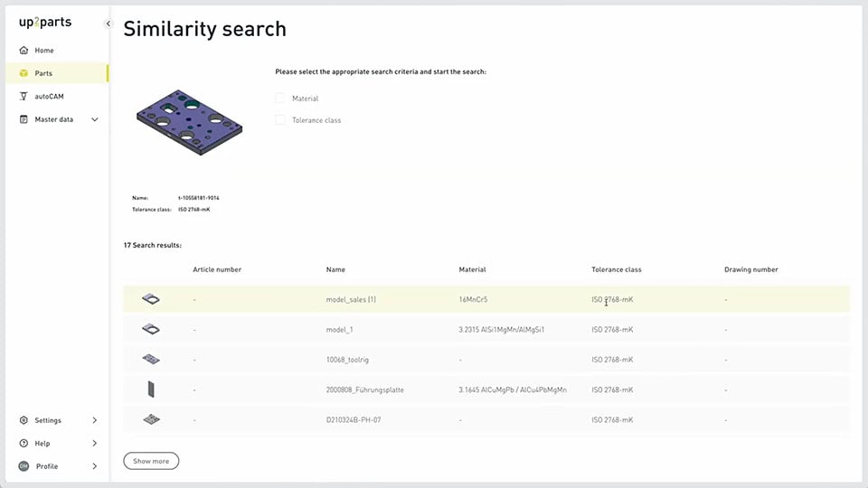Click model_1's ISO 2768-mK tolerance cell
Viewport: 868px width, 488px height.
612,329
